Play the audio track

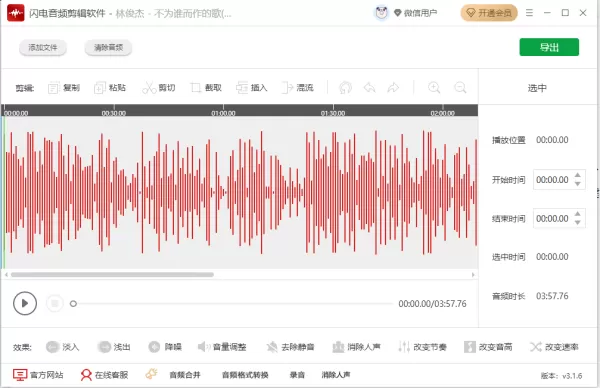click(x=25, y=303)
